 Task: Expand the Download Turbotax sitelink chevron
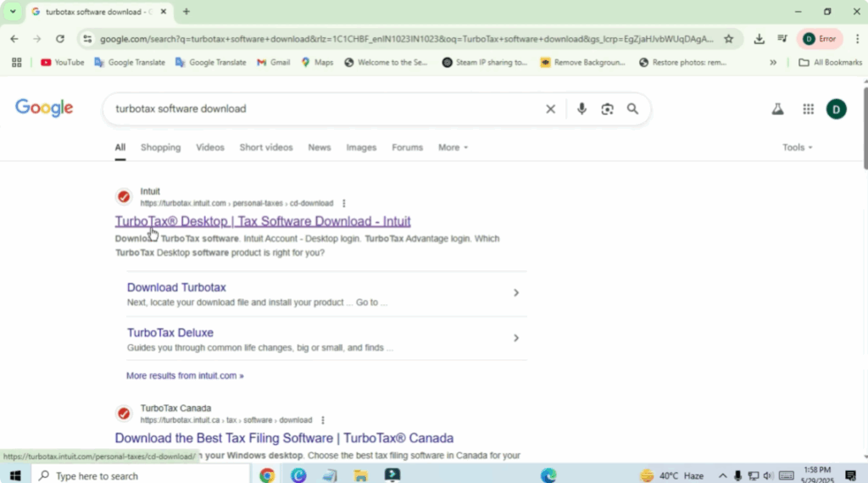516,292
